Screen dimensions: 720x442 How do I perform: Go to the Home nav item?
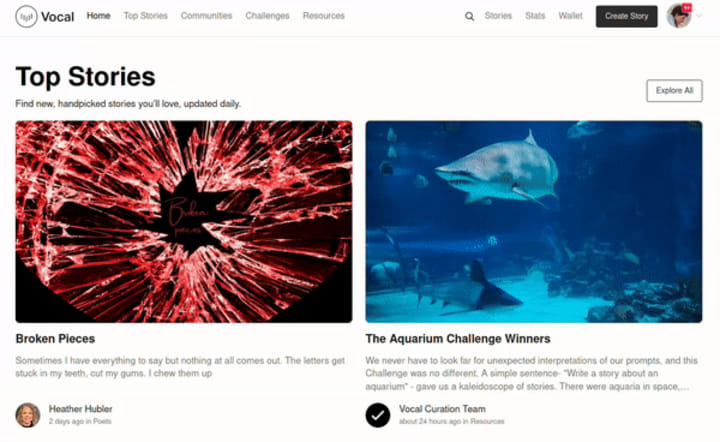(x=99, y=16)
